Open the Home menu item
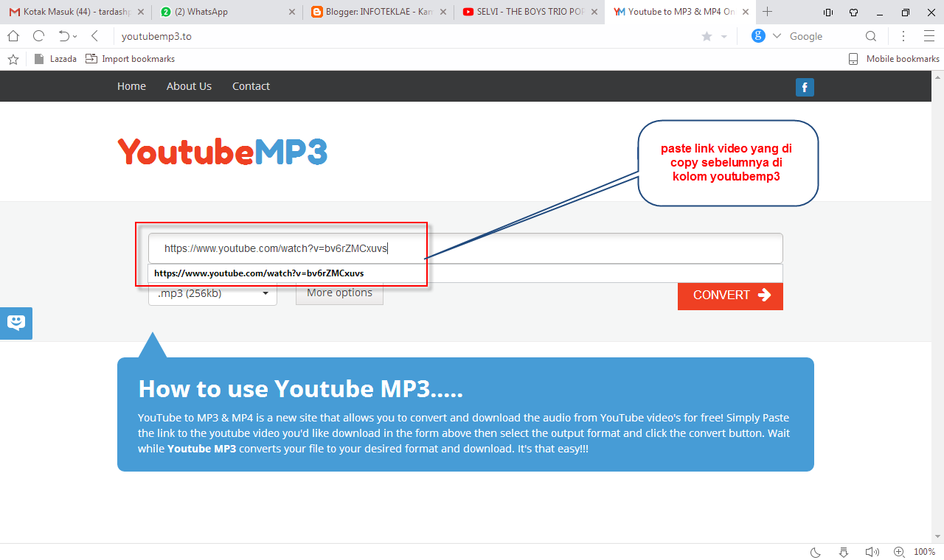Screen dimensions: 944x560 click(x=131, y=86)
